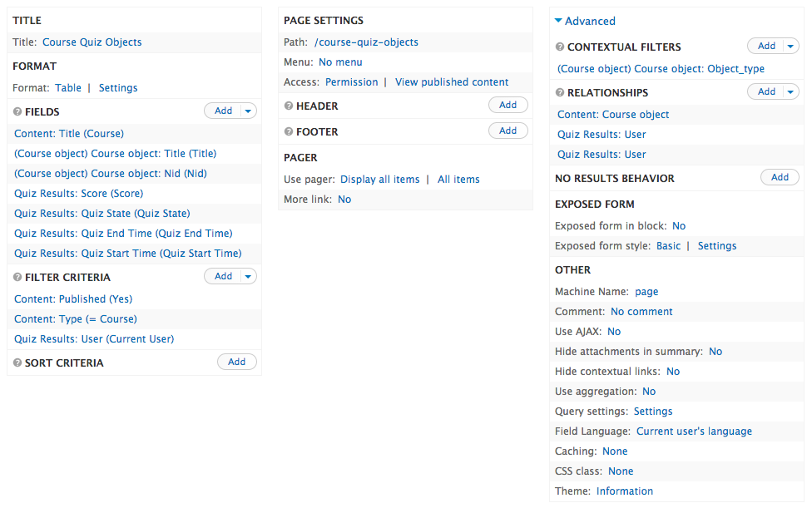The image size is (812, 508).
Task: Click the help icon beside SORT CRITERIA
Action: 17,363
